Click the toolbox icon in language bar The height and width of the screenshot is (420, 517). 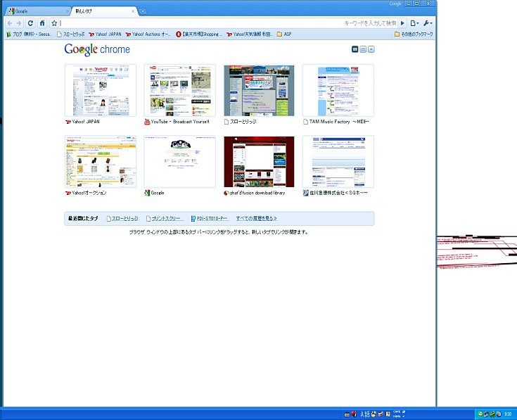coord(381,414)
